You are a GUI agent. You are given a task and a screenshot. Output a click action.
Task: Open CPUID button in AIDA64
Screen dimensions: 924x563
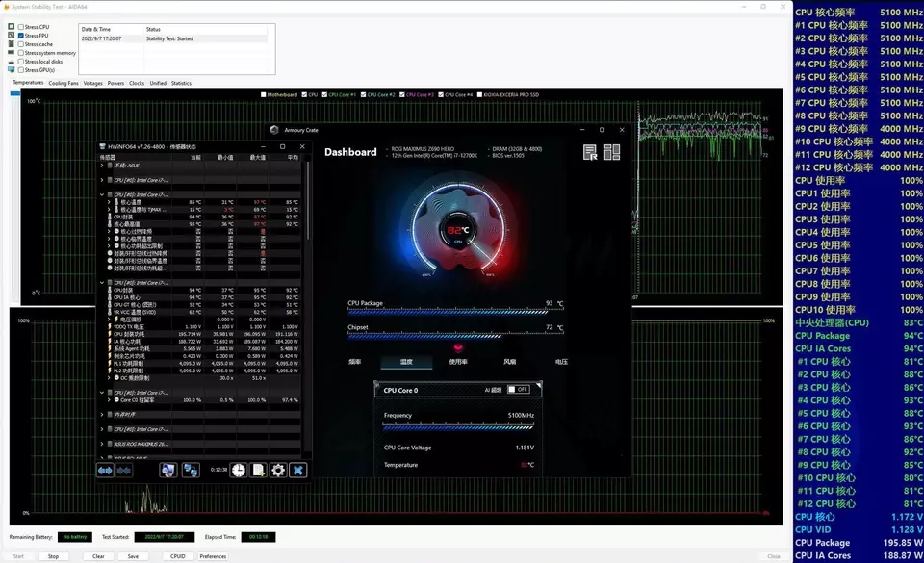coord(177,556)
